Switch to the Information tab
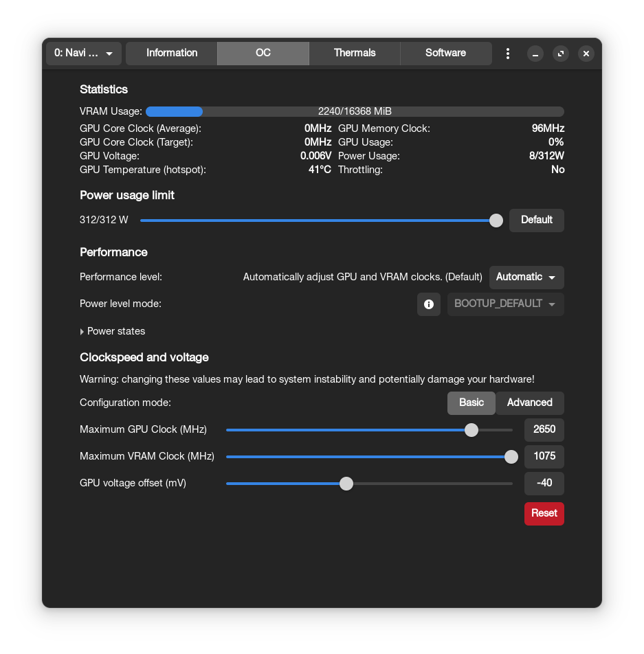 pos(172,53)
